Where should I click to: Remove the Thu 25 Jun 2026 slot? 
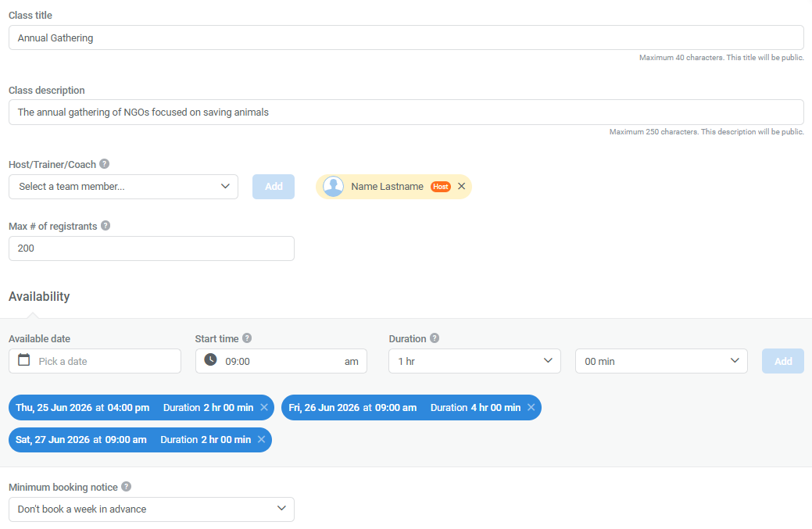pos(263,407)
